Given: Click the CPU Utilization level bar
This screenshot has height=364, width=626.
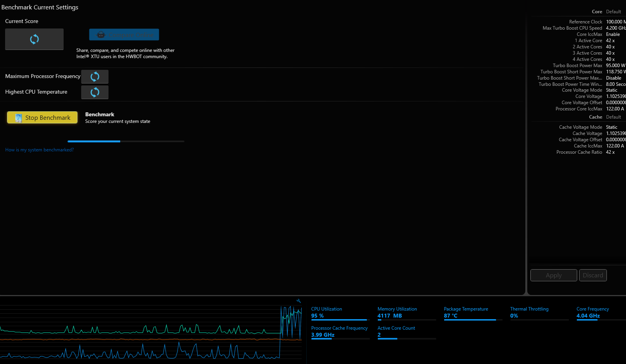Looking at the screenshot, I should (340, 320).
